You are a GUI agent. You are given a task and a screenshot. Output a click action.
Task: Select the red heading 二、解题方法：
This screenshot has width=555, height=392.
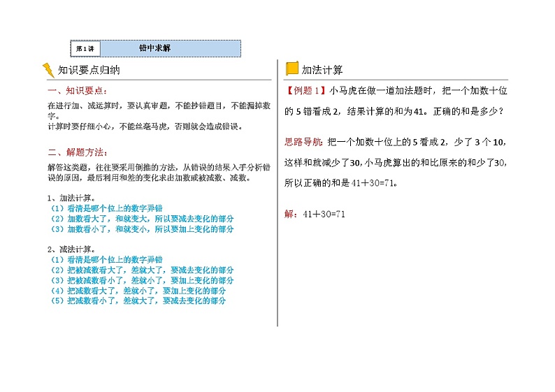pyautogui.click(x=78, y=152)
